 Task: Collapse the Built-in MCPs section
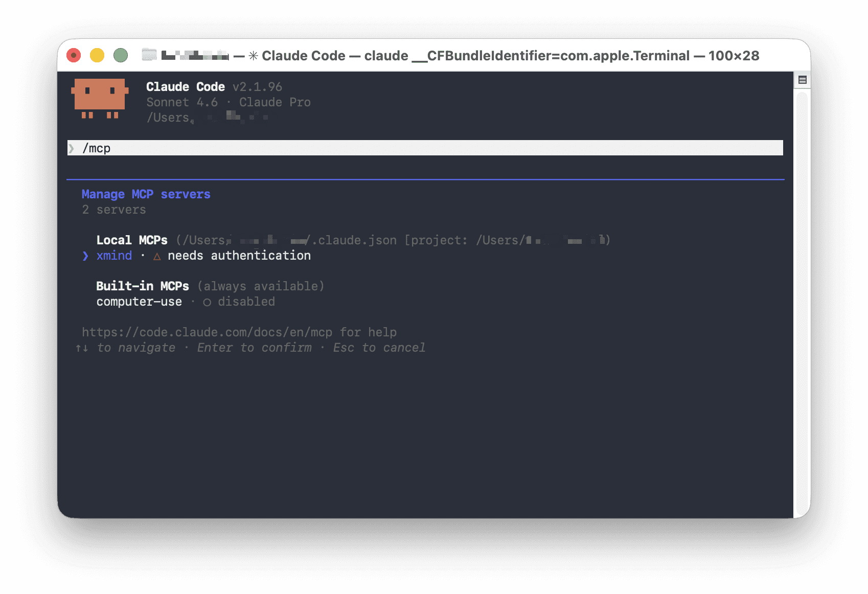coord(143,286)
